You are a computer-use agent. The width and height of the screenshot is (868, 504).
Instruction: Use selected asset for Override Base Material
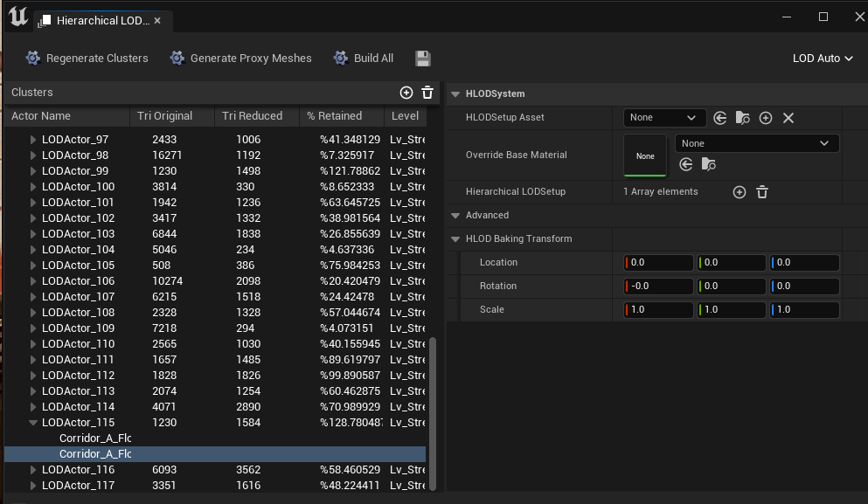686,164
